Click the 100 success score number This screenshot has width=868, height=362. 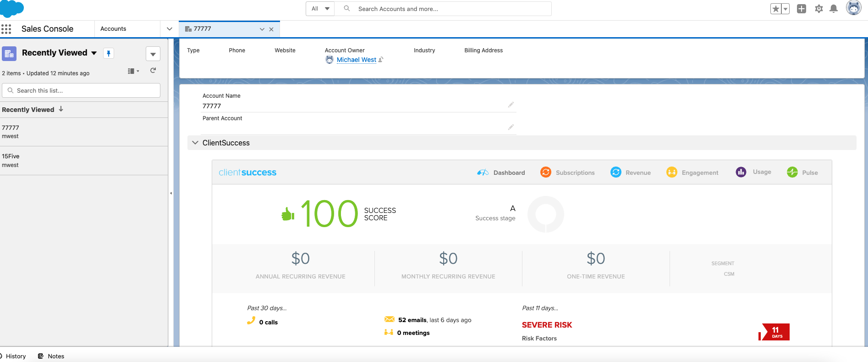(330, 214)
